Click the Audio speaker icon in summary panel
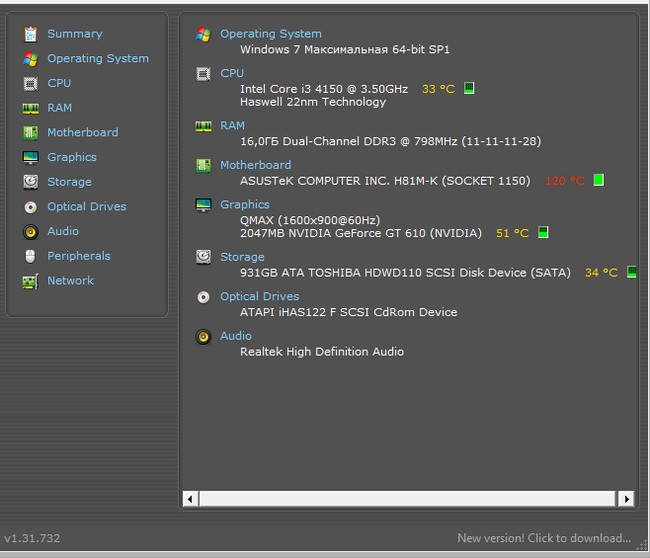 (203, 337)
